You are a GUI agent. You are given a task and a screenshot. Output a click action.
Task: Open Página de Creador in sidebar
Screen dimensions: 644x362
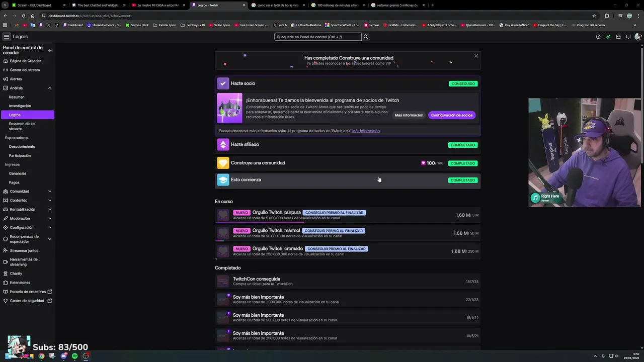[28, 61]
